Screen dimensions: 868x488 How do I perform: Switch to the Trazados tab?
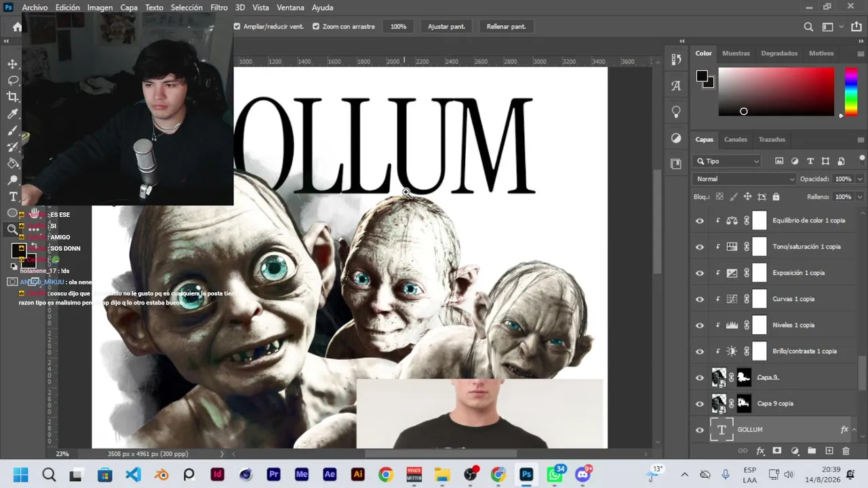pos(772,140)
